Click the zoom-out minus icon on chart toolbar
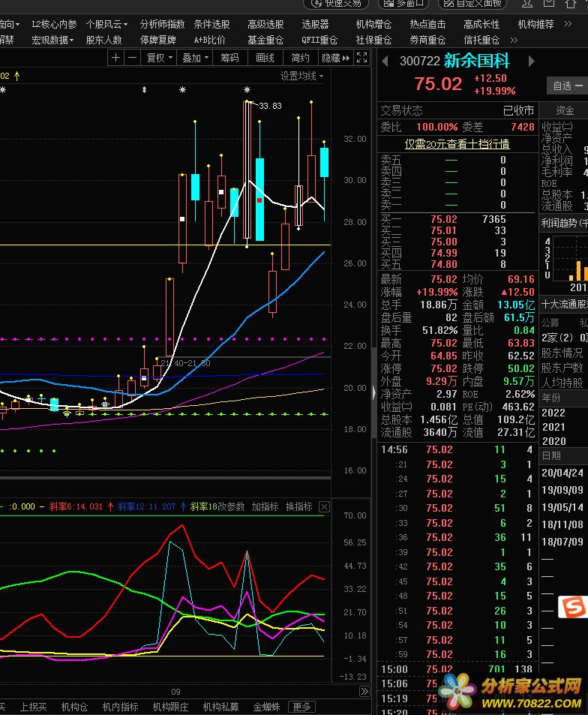 (132, 58)
